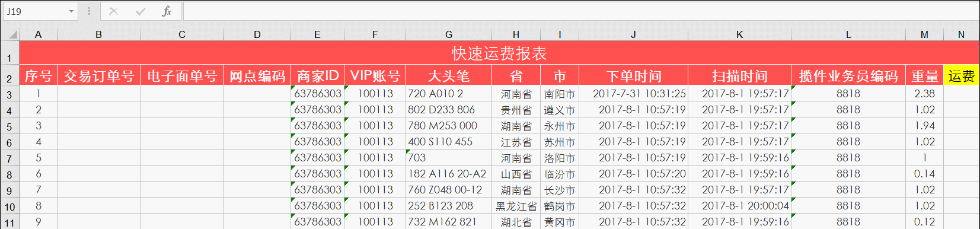Click the title cell 快速运费报表
The height and width of the screenshot is (229, 980).
(499, 53)
